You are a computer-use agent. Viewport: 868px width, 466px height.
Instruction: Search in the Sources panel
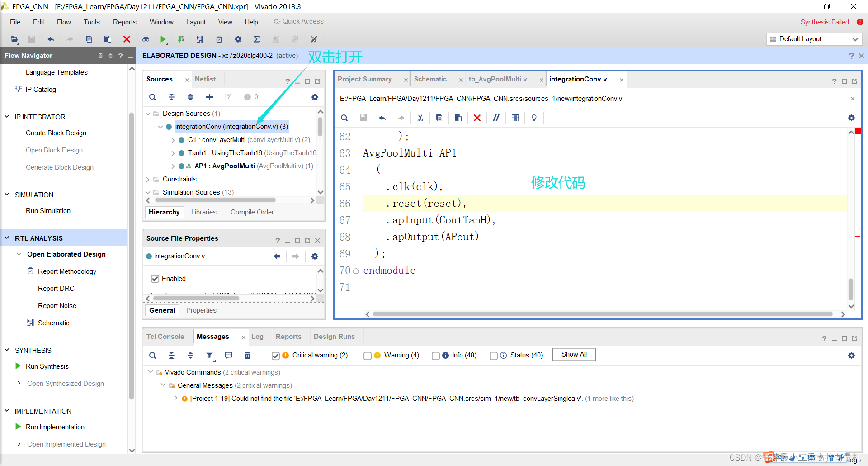click(x=153, y=97)
